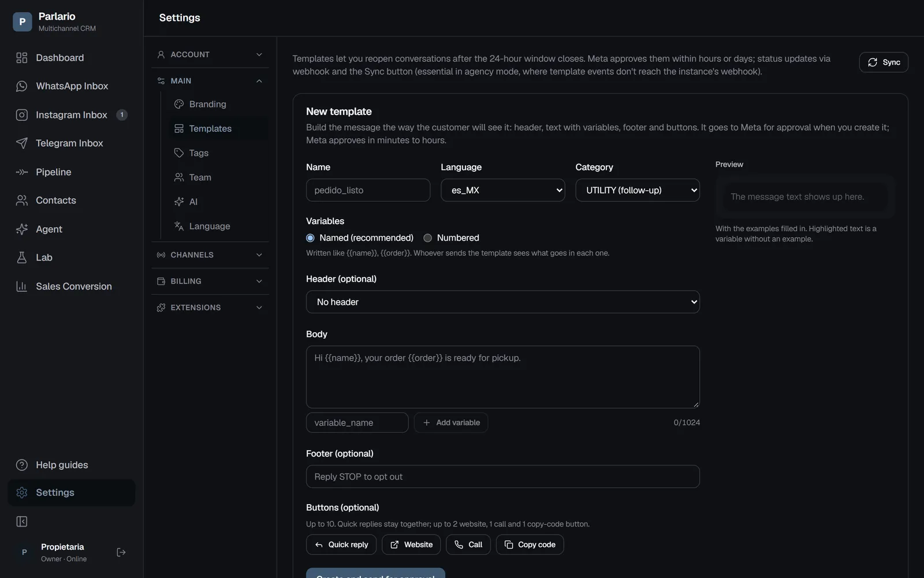
Task: Open Settings in the left sidebar
Action: click(71, 492)
